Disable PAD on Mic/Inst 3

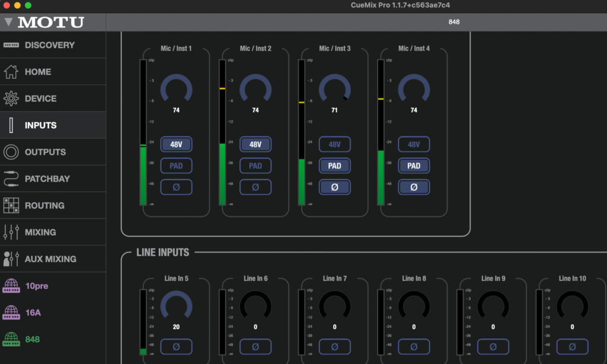[x=334, y=165]
